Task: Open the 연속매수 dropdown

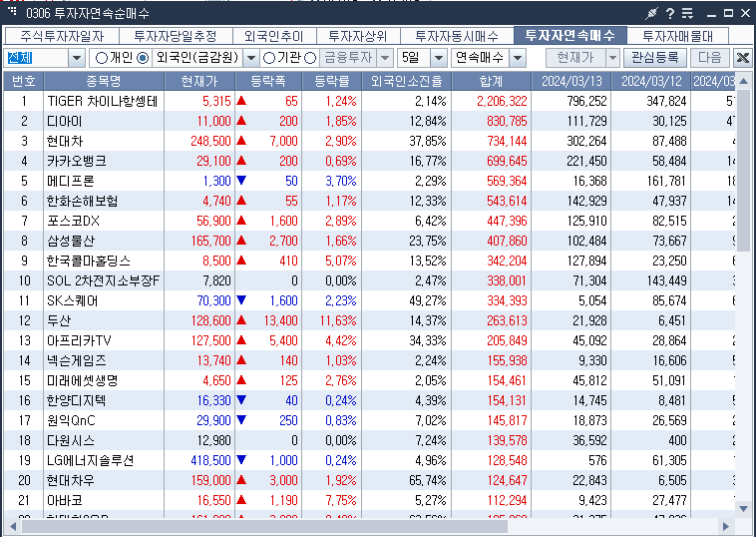Action: click(518, 58)
